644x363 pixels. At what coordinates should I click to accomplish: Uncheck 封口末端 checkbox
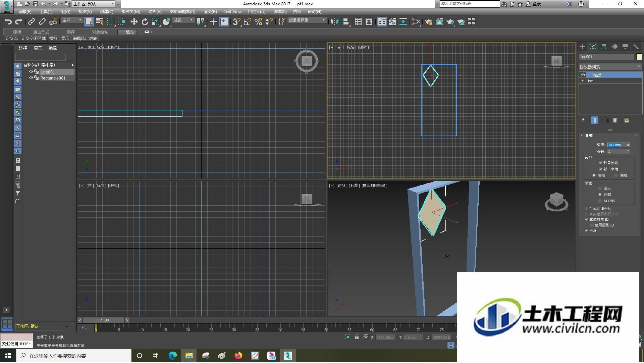(x=600, y=169)
